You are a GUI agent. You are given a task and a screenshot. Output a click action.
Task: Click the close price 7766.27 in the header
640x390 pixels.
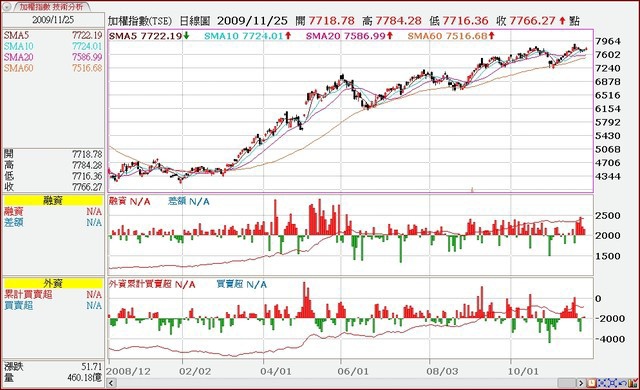coord(532,21)
